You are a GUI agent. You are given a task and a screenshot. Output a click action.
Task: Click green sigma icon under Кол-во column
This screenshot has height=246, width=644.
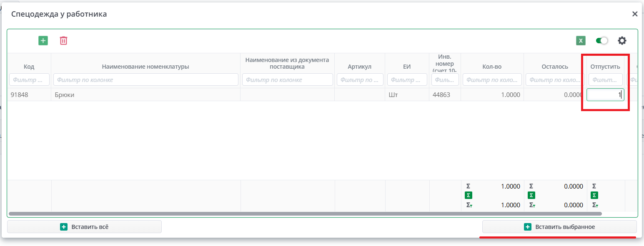tap(469, 195)
